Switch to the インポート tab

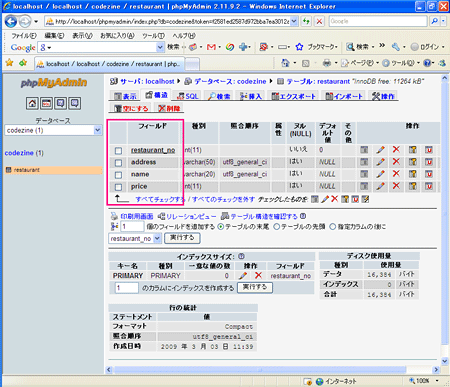coord(344,96)
